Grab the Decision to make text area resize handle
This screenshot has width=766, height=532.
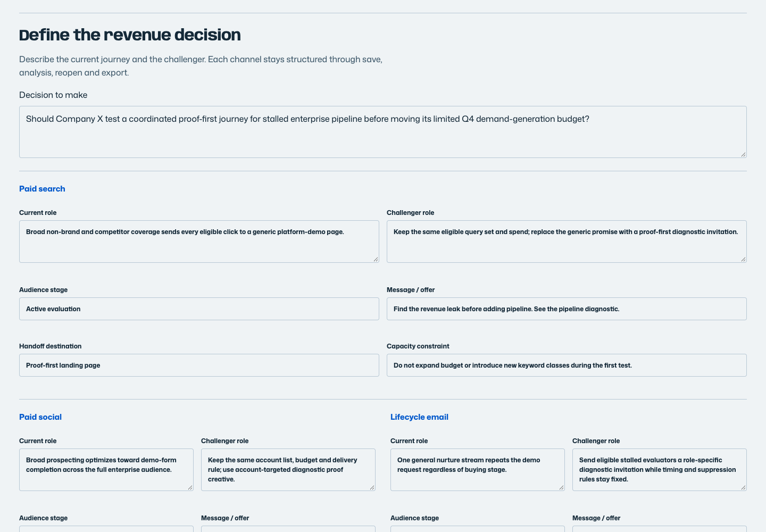tap(743, 154)
